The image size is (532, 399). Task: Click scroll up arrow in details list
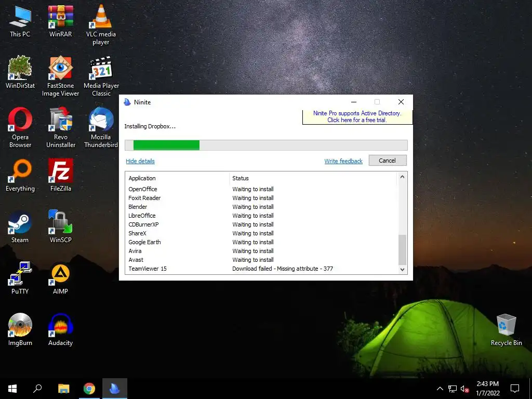[x=402, y=177]
